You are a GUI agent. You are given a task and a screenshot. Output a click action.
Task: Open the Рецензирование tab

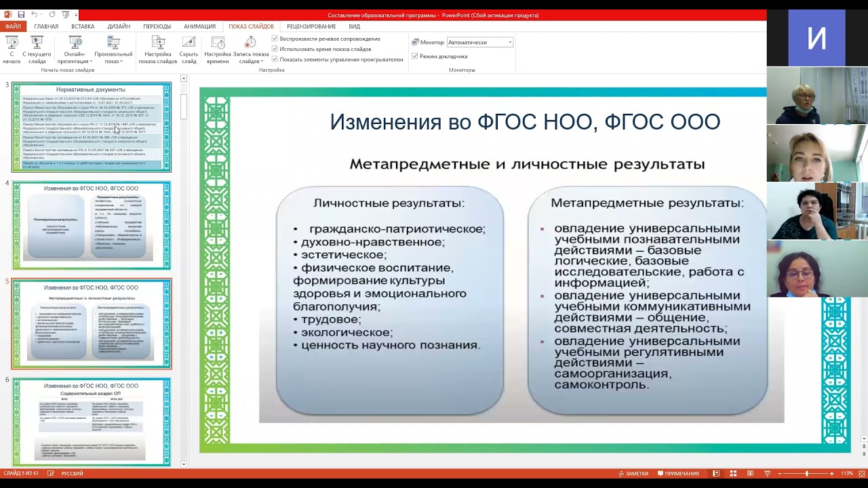point(311,26)
